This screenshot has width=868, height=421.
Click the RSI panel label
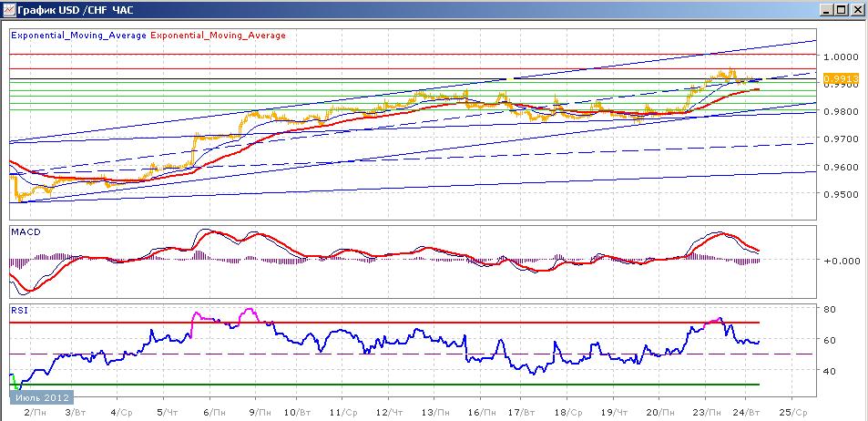(x=19, y=310)
